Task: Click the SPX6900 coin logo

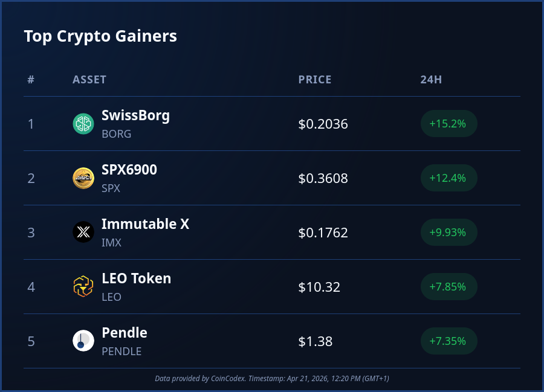Action: (83, 178)
